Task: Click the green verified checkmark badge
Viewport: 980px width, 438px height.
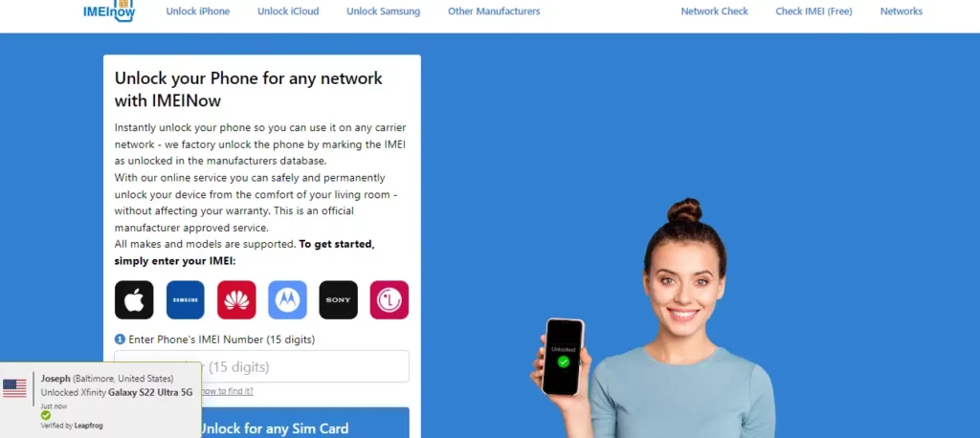Action: pos(46,415)
